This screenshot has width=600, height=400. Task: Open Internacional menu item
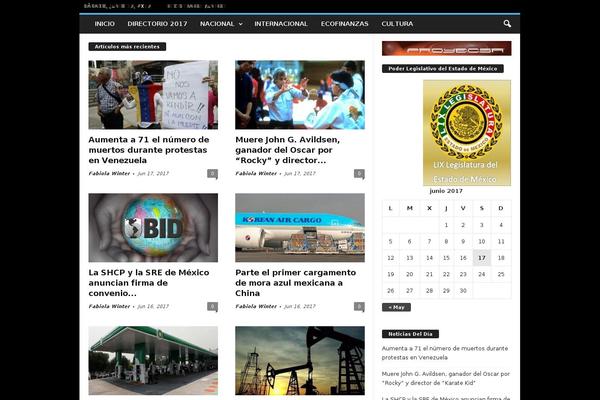[x=281, y=24]
